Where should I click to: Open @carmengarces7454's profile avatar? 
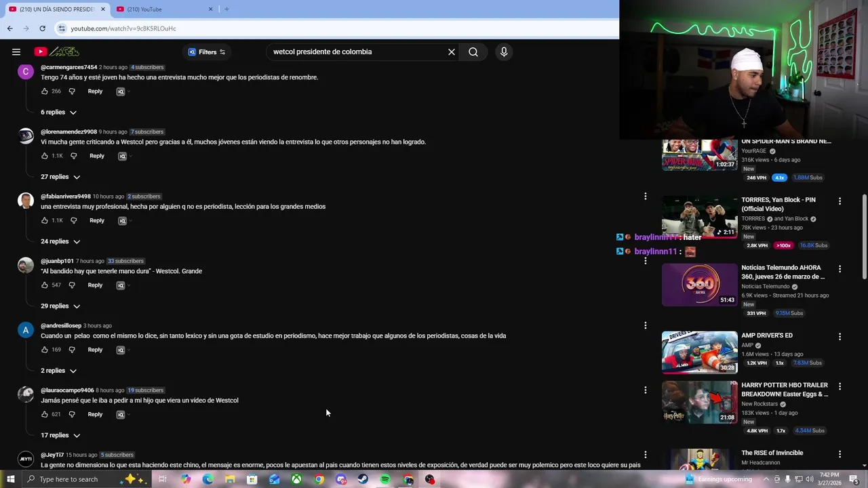[26, 72]
